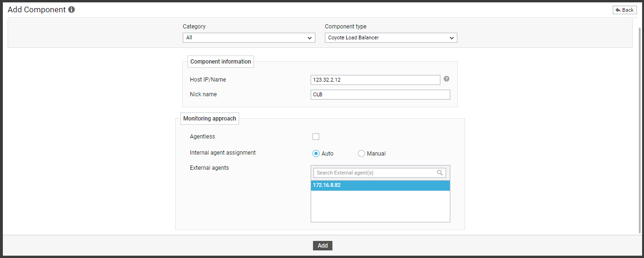The height and width of the screenshot is (258, 644).
Task: Click the Component information section header
Action: click(x=221, y=62)
